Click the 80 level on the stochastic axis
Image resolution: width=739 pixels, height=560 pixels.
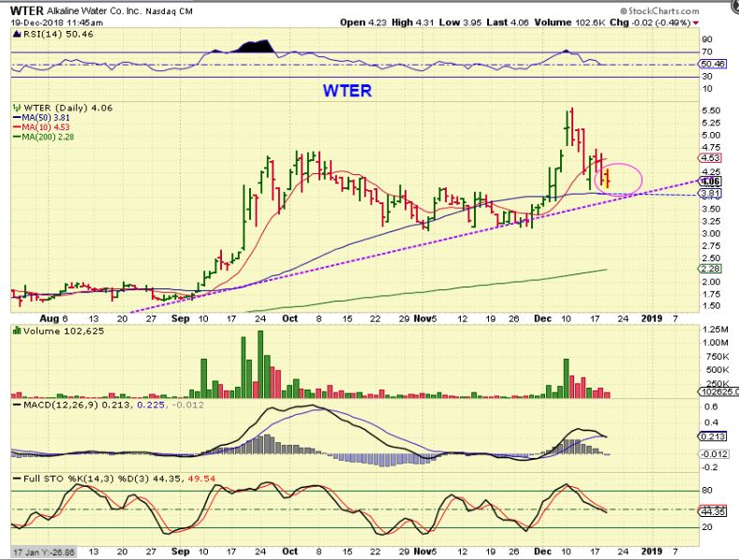[x=706, y=491]
